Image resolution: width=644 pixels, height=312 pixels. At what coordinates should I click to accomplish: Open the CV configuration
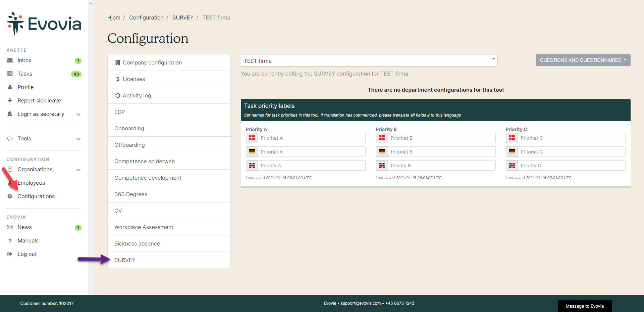169,211
